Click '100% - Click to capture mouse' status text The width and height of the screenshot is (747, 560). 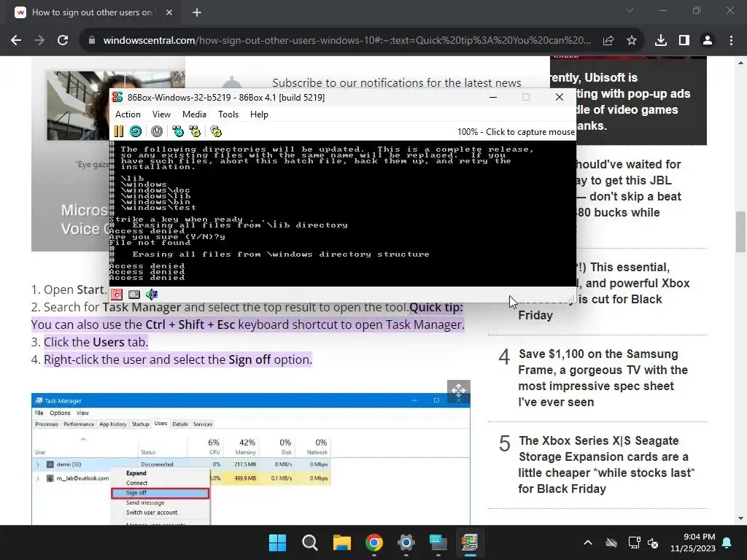(516, 132)
